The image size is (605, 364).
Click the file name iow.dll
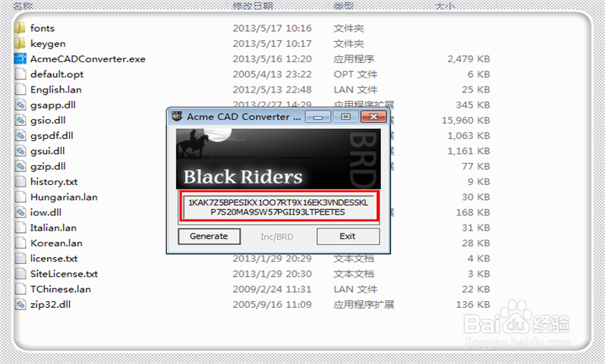click(x=46, y=212)
